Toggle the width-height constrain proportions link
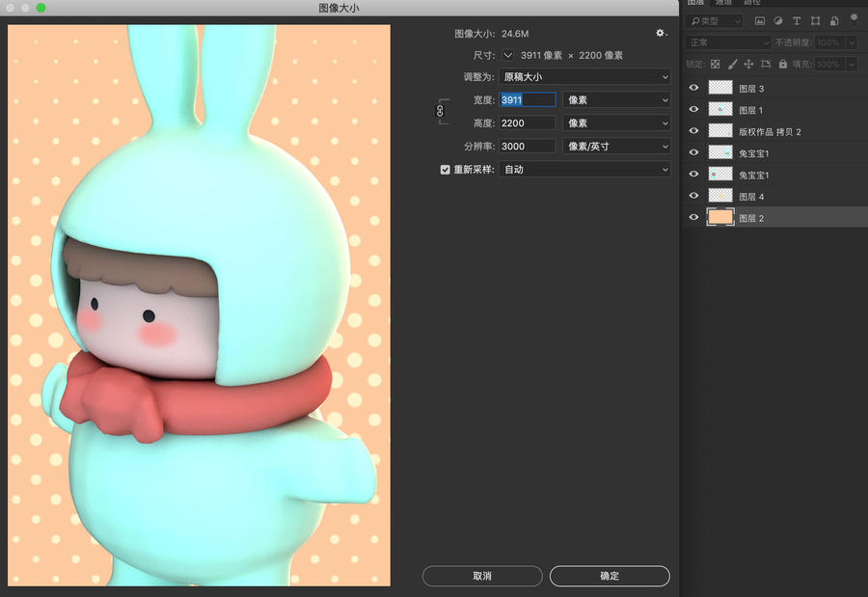This screenshot has width=868, height=597. coord(440,111)
